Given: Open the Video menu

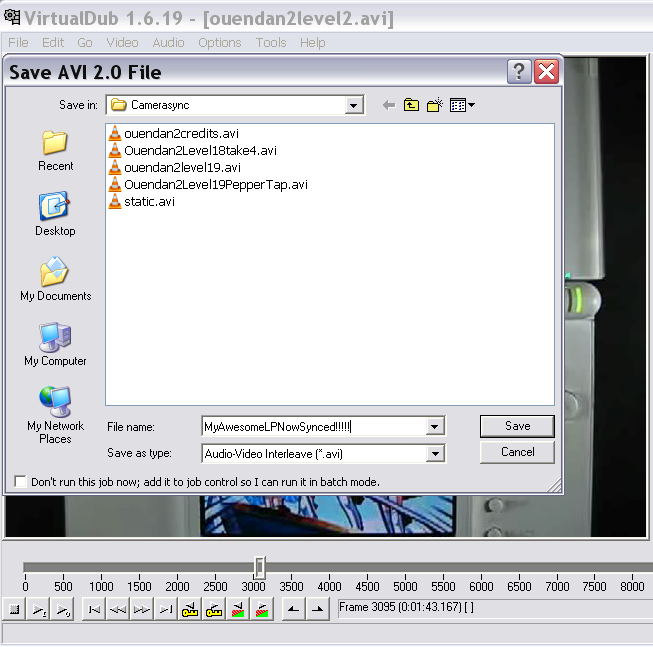Looking at the screenshot, I should tap(122, 42).
